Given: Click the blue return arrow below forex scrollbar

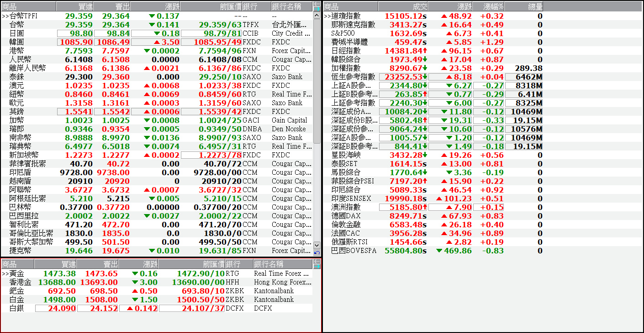Looking at the screenshot, I should (x=317, y=252).
